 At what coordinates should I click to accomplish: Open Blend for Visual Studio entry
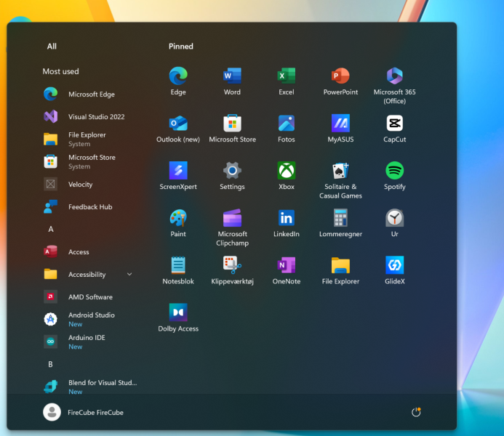89,387
